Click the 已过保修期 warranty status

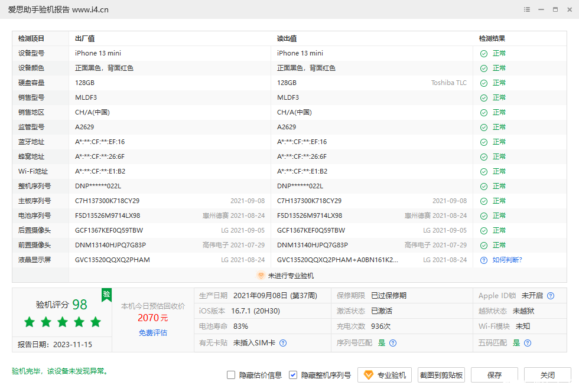click(x=389, y=296)
